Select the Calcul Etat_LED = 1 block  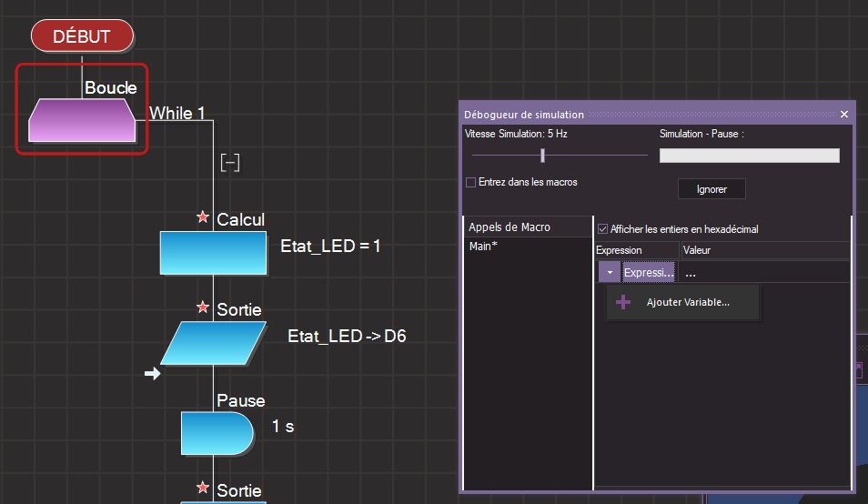(x=213, y=253)
